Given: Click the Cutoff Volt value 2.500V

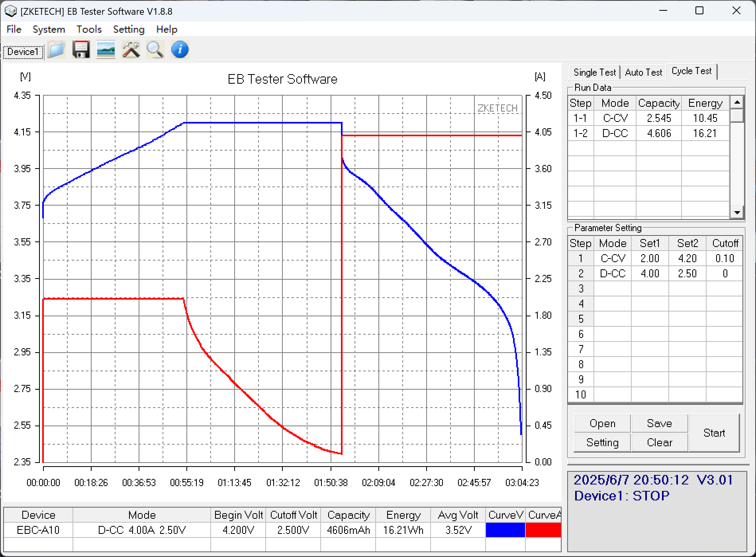Looking at the screenshot, I should point(293,530).
